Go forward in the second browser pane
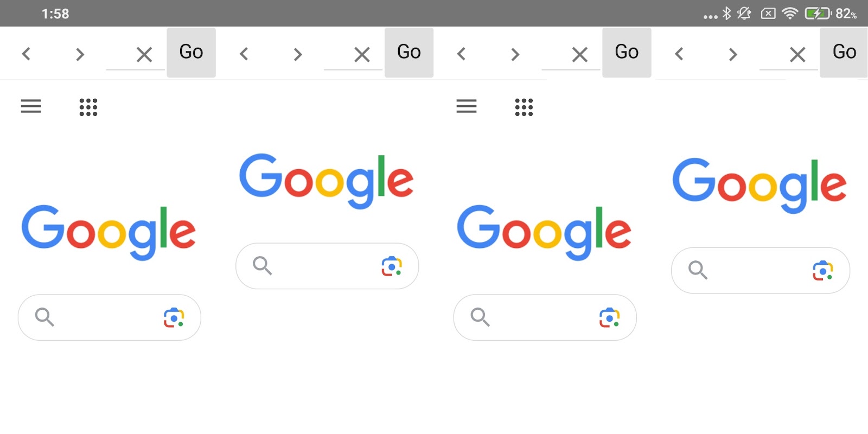868x434 pixels. tap(298, 54)
